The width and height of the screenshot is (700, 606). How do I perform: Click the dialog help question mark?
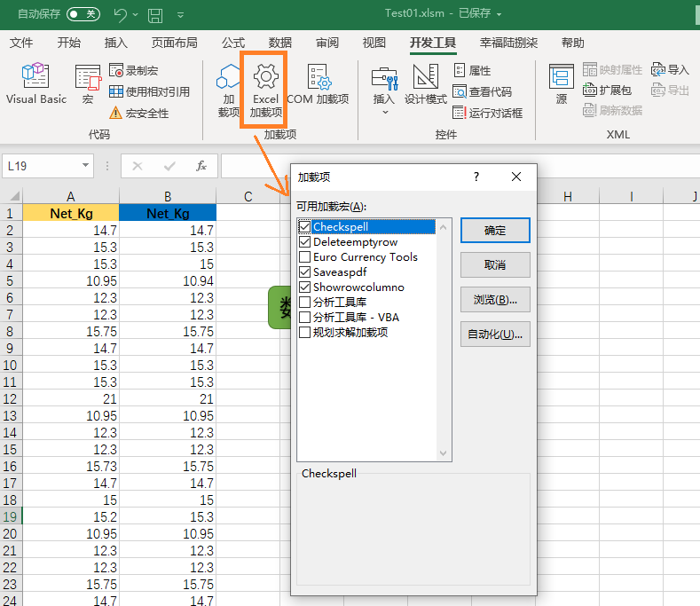pos(476,177)
